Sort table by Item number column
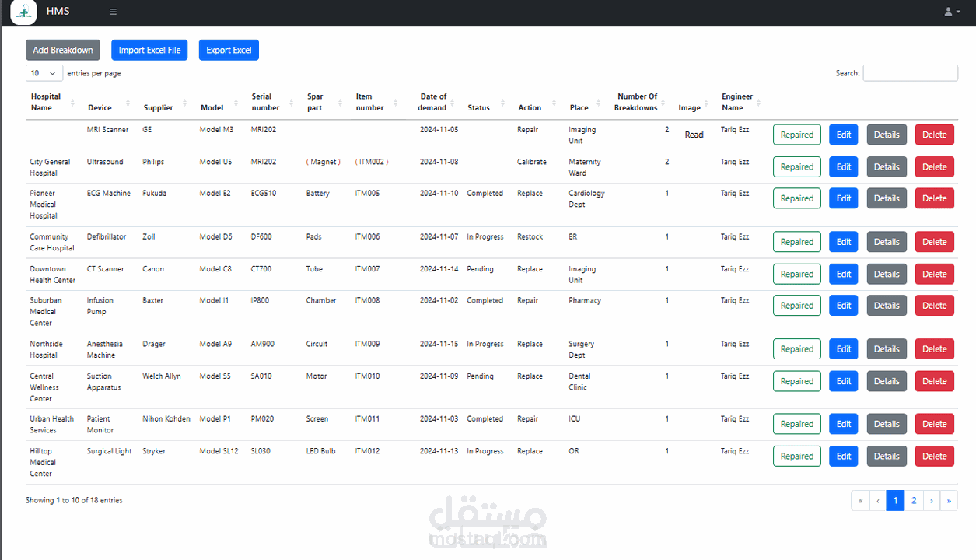 pos(377,102)
